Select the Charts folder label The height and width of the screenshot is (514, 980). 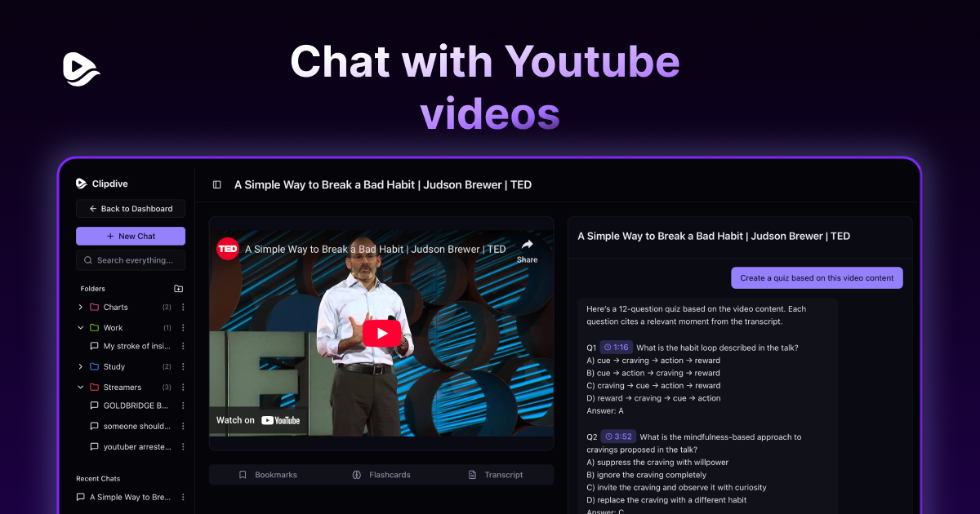coord(115,308)
